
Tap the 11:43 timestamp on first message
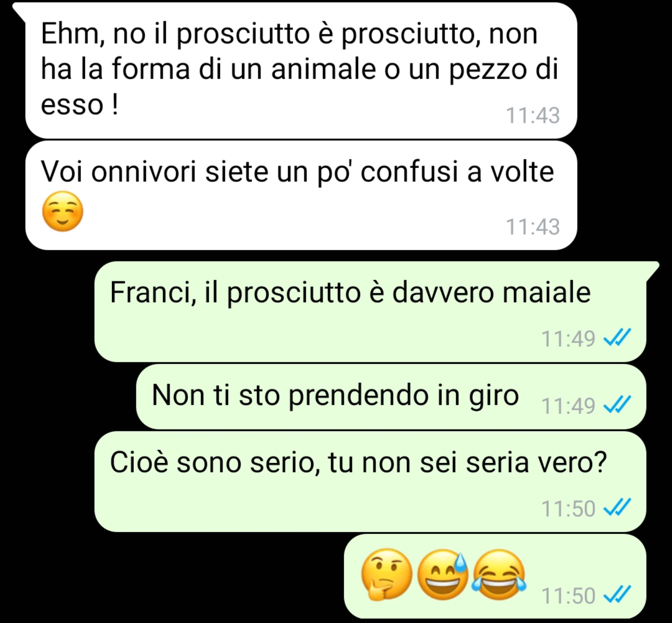[x=533, y=115]
